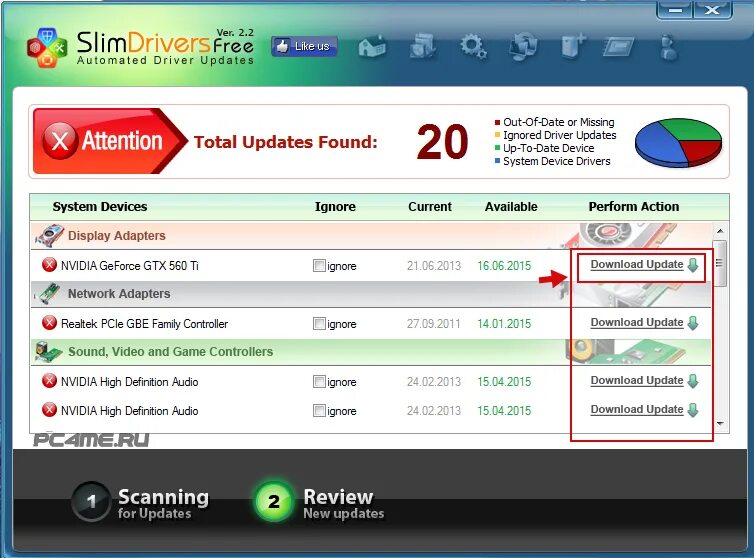
Task: Tick ignore for second NVIDIA High Definition Audio
Action: click(319, 411)
